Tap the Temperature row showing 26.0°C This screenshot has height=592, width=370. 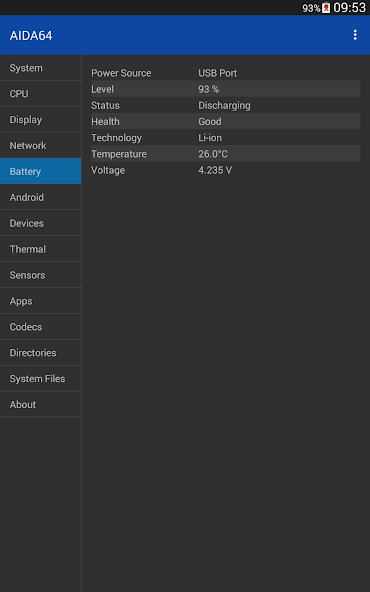point(225,154)
